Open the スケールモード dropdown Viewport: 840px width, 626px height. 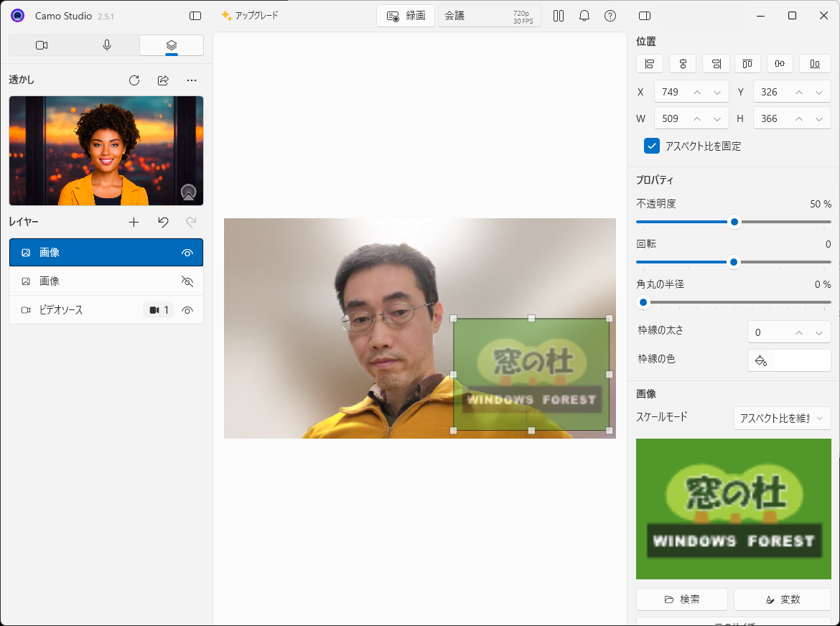782,418
